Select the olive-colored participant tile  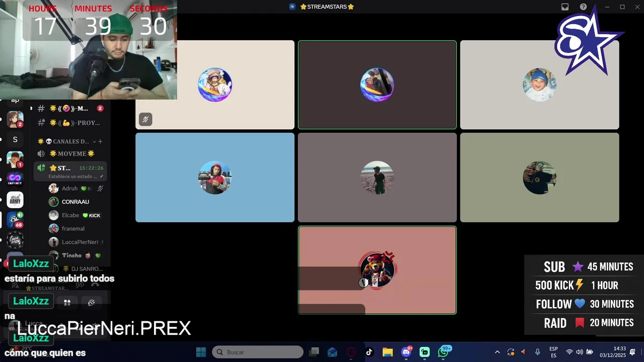(539, 177)
